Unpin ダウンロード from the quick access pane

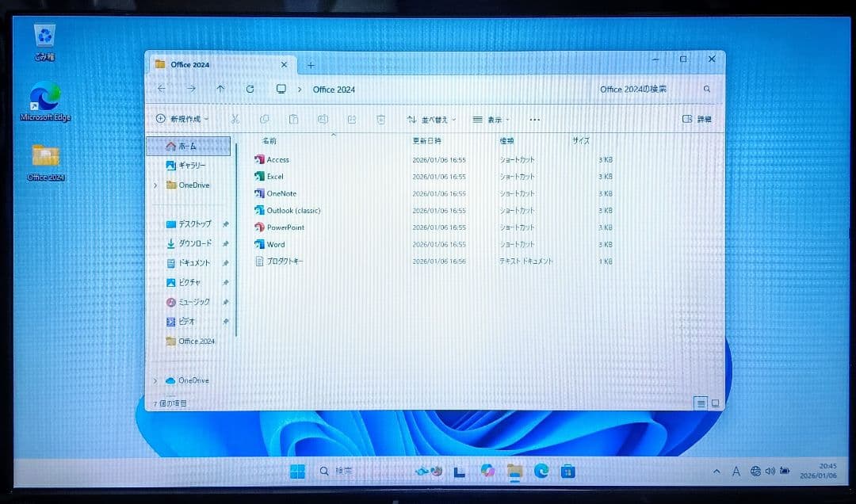225,245
